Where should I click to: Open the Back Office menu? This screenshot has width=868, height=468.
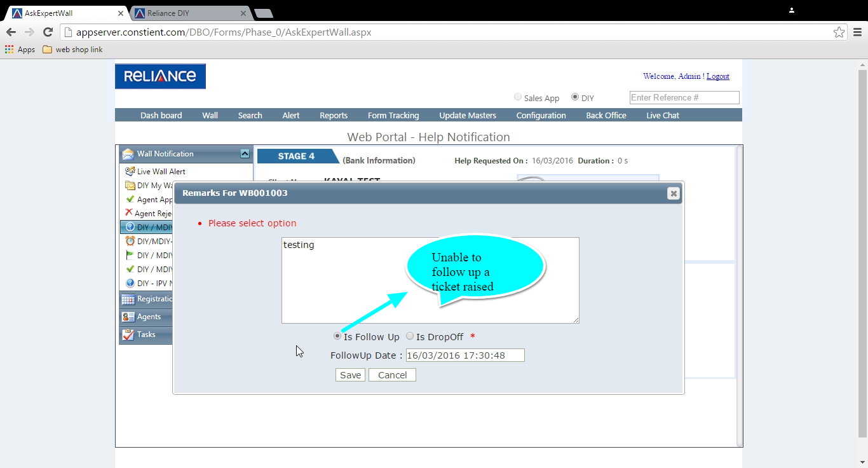(606, 115)
